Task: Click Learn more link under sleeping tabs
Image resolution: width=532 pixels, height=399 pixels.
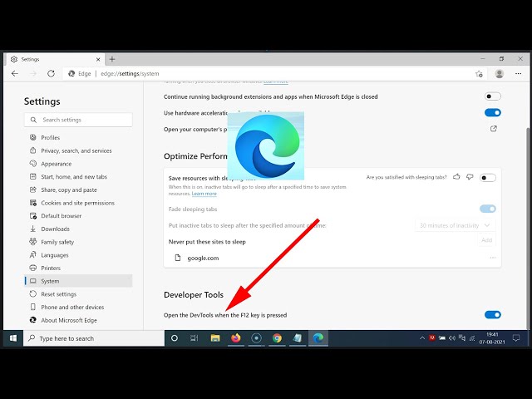Action: (x=204, y=194)
